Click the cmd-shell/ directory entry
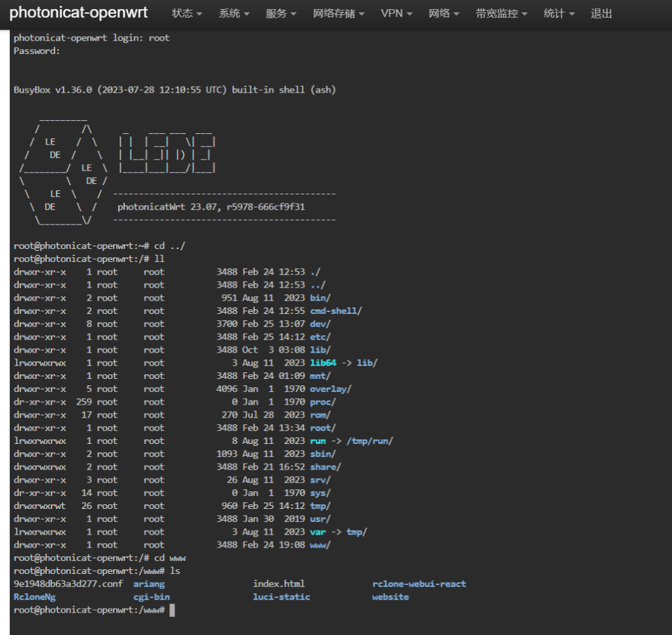Viewport: 672px width, 635px height. point(335,311)
